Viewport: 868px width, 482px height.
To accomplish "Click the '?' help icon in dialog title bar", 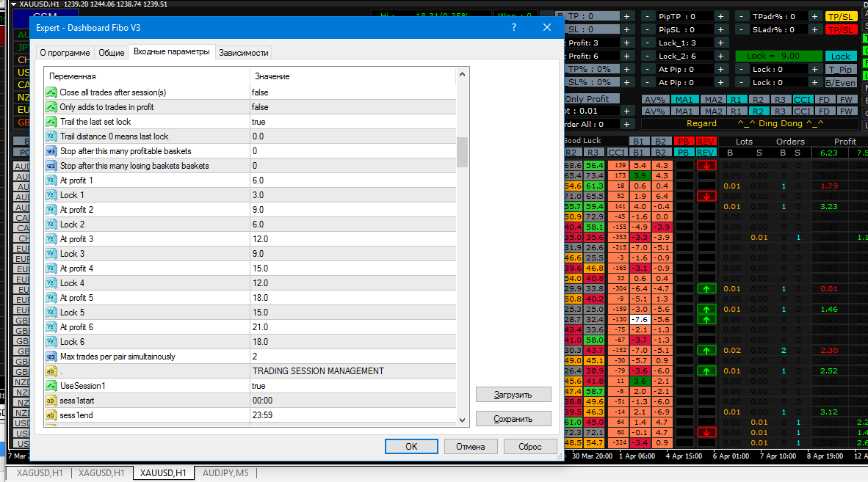I will pos(514,27).
